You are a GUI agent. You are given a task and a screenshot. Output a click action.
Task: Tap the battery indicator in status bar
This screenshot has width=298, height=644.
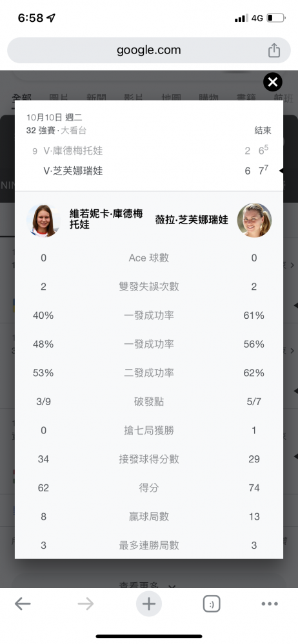click(276, 18)
